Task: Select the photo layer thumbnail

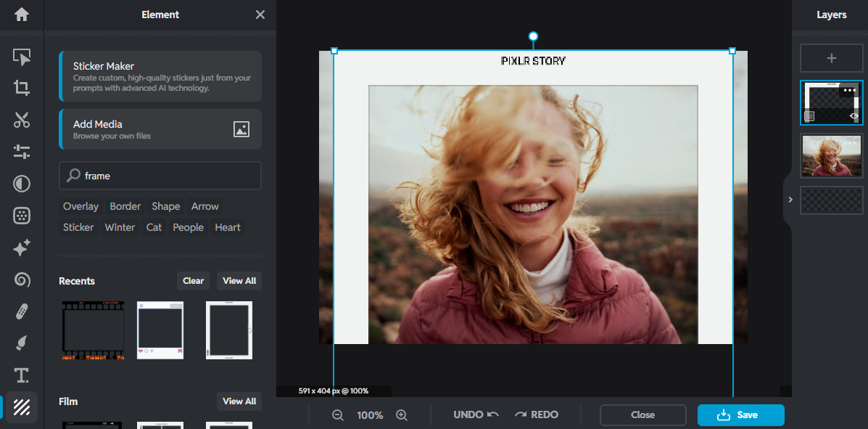Action: [x=831, y=156]
